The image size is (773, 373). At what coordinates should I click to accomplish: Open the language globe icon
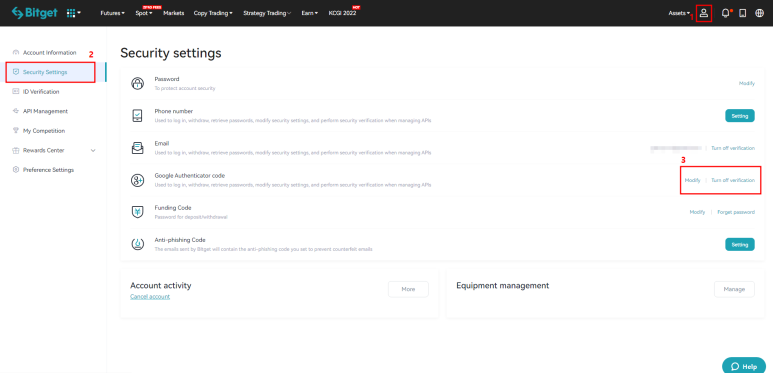[x=759, y=13]
